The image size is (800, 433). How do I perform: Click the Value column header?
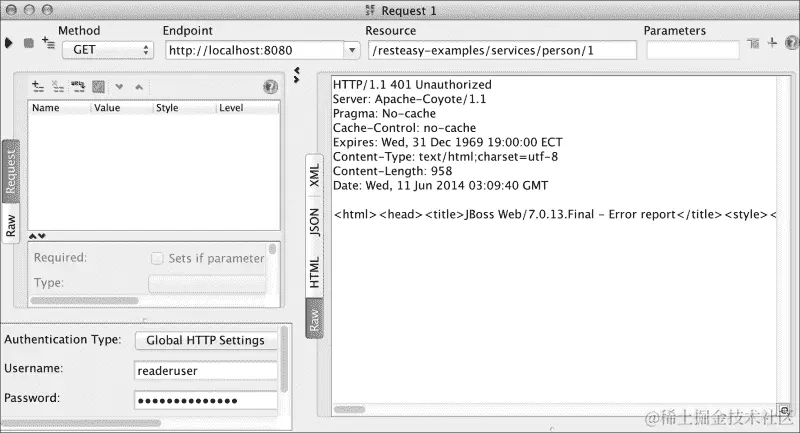click(122, 108)
